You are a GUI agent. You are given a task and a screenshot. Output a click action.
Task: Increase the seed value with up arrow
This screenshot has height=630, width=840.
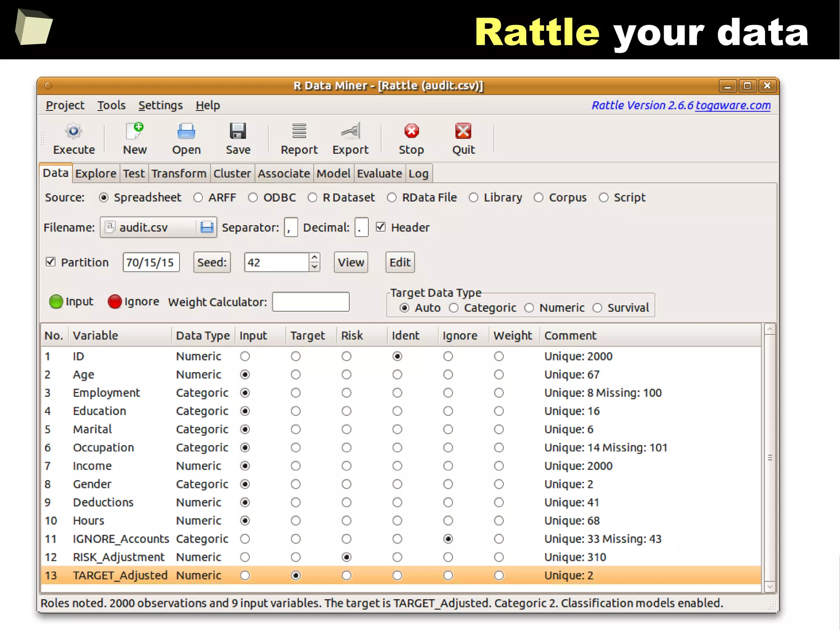tap(314, 258)
